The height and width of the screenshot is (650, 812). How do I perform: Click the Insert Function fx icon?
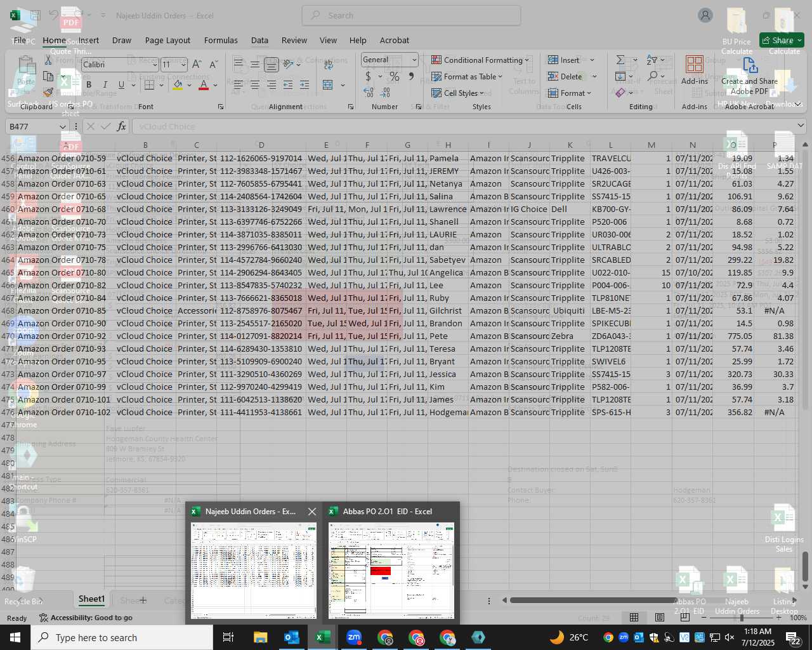pos(121,126)
